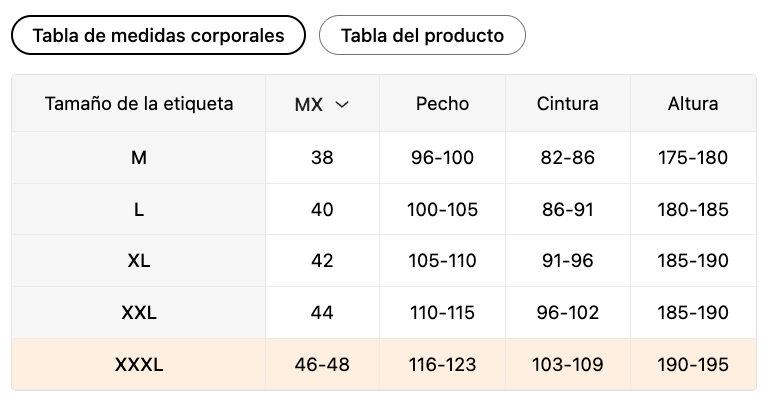Switch to Tabla de medidas corporales tab
Image resolution: width=774 pixels, height=412 pixels.
click(x=158, y=35)
